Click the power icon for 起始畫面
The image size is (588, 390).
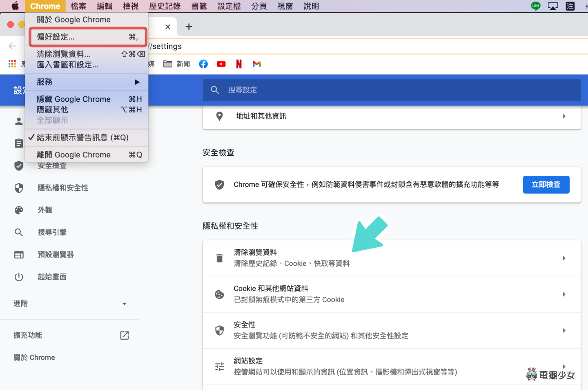click(19, 277)
